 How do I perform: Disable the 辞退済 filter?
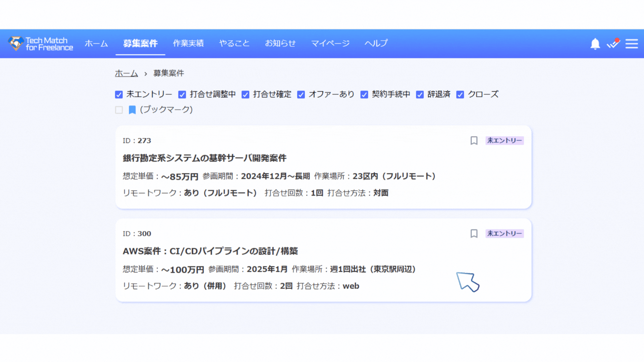420,95
